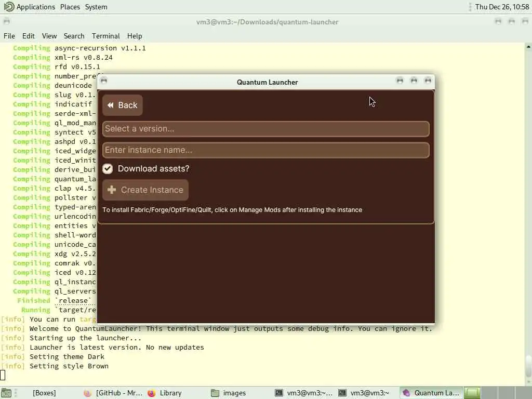Viewport: 532px width, 399px height.
Task: Open the Select a version field
Action: [x=265, y=129]
